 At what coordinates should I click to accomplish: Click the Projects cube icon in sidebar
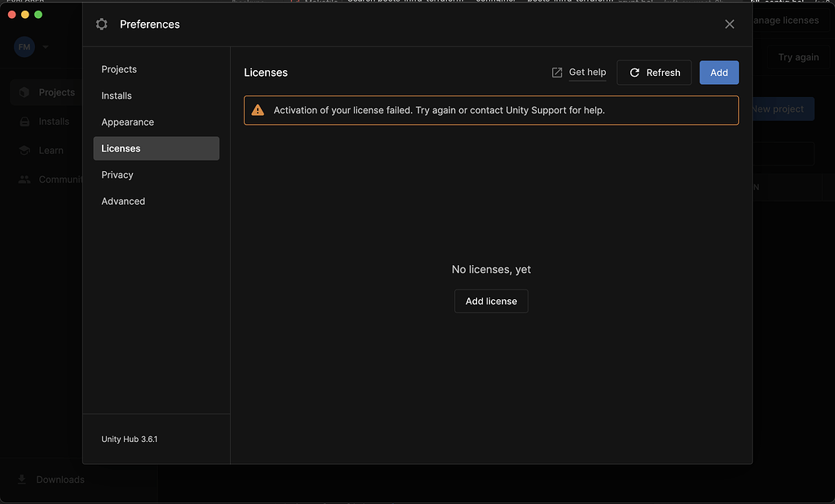[24, 92]
